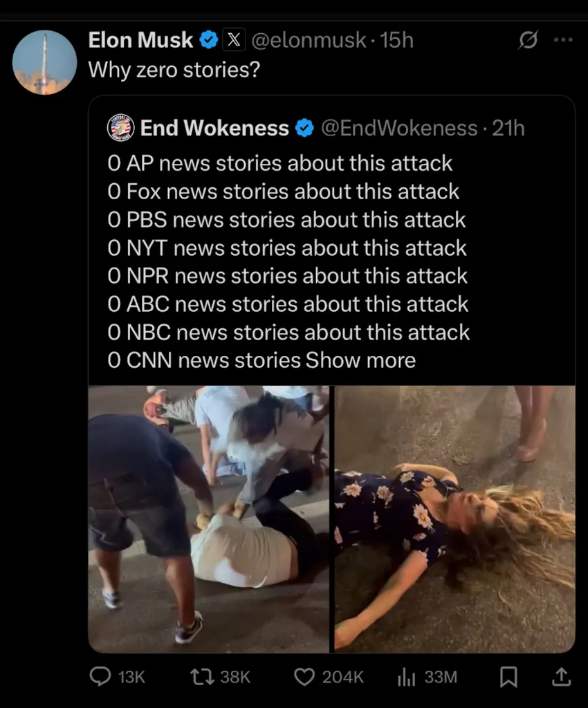This screenshot has height=708, width=588.
Task: Open the left street fight image
Action: [209, 519]
